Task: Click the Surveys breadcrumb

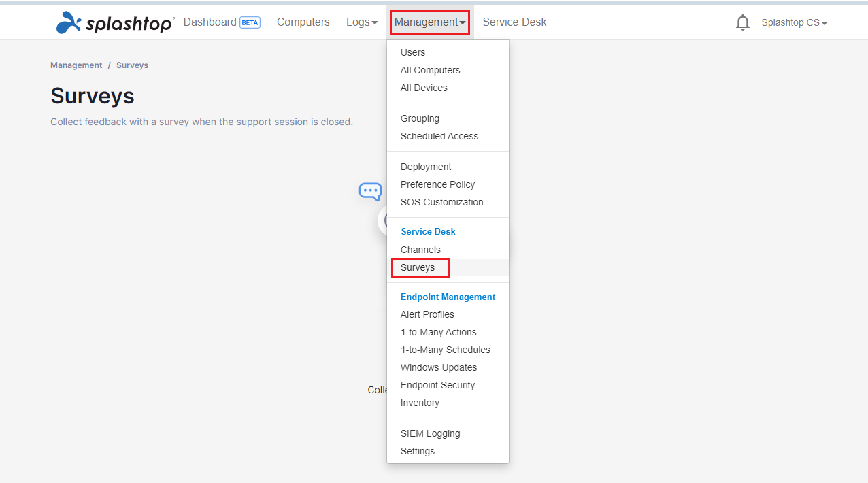Action: [132, 65]
